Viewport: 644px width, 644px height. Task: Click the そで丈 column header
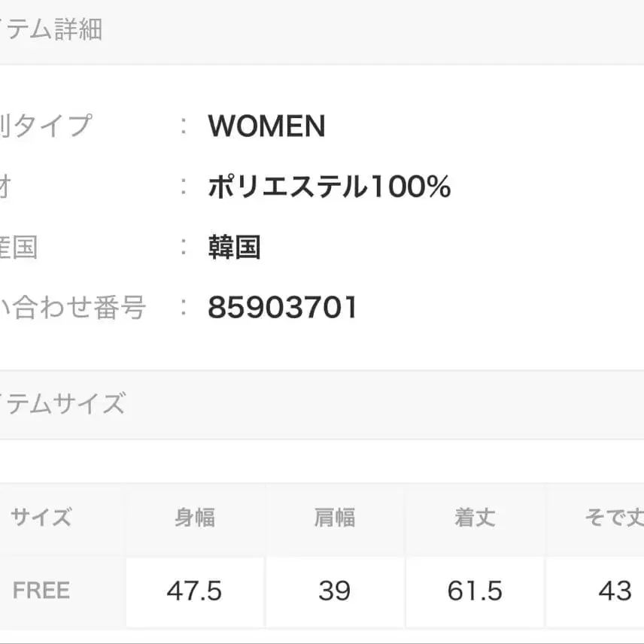[613, 518]
